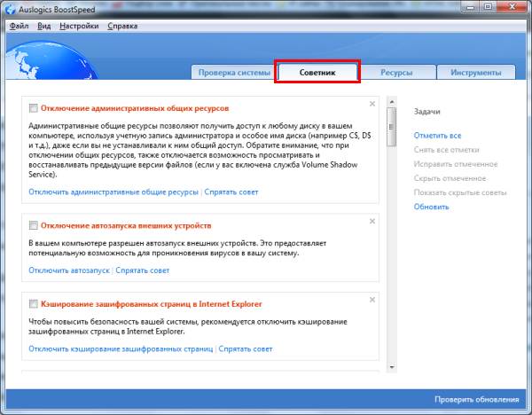Click Спрятать совет under the IE caching advice
532x415 pixels.
click(x=246, y=348)
